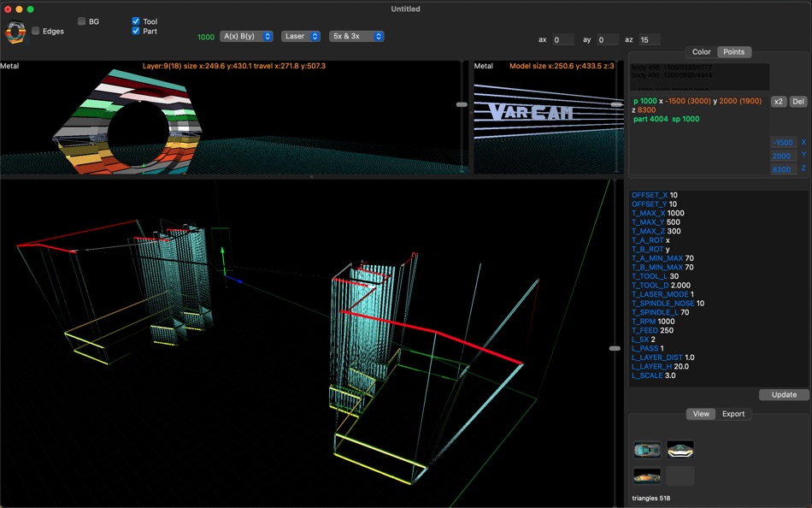Click the Del button
The width and height of the screenshot is (812, 508).
tap(798, 102)
